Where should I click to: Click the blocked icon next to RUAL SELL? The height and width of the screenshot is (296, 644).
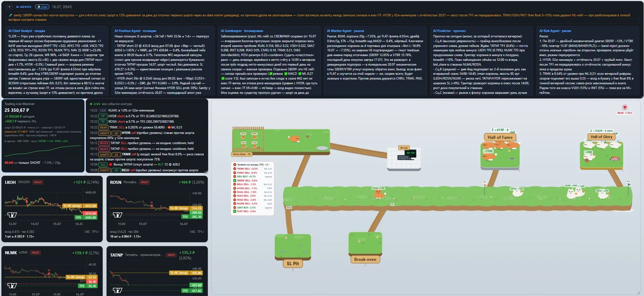[234, 192]
